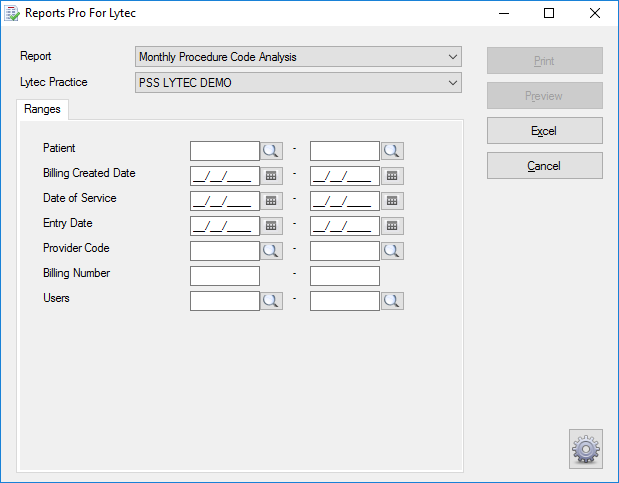The image size is (619, 483).
Task: Focus the Patient start range field
Action: click(x=225, y=151)
